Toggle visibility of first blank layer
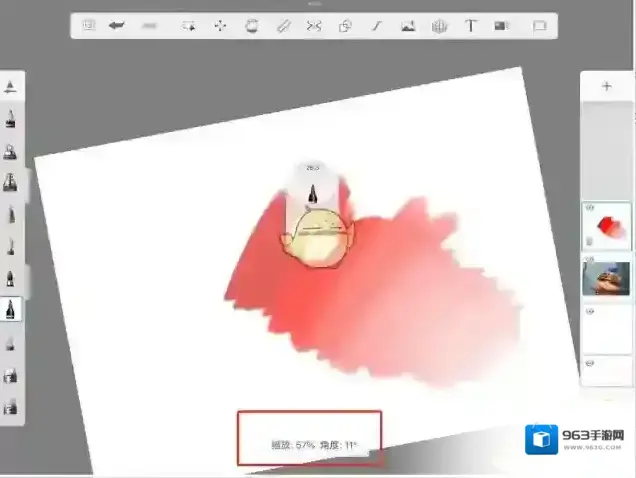This screenshot has width=636, height=478. point(590,311)
